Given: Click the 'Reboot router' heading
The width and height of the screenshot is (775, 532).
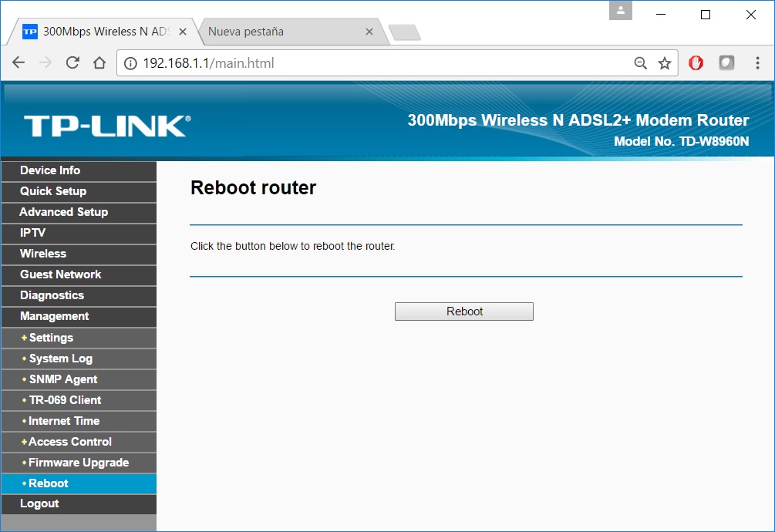Looking at the screenshot, I should 254,187.
